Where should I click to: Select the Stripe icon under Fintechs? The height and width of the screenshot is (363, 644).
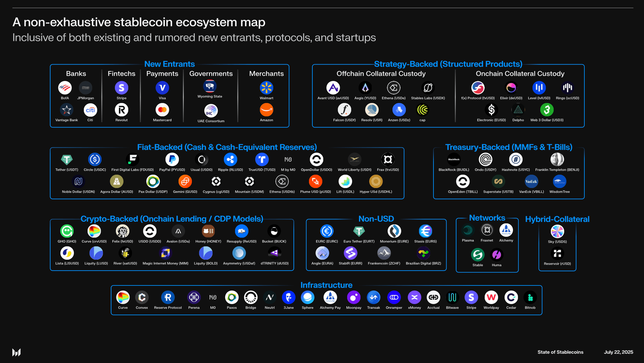point(121,88)
